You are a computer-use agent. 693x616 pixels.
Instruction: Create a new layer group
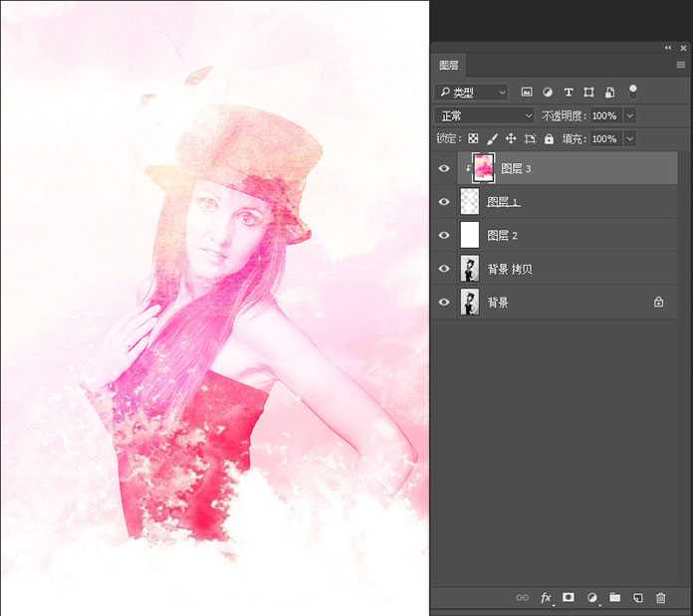coord(615,598)
